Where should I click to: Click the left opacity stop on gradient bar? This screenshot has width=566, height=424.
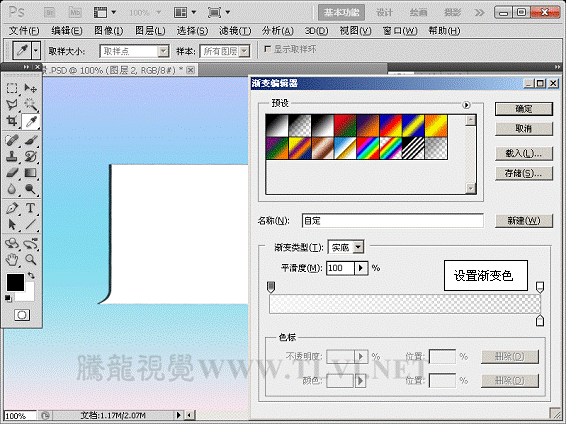pos(271,287)
